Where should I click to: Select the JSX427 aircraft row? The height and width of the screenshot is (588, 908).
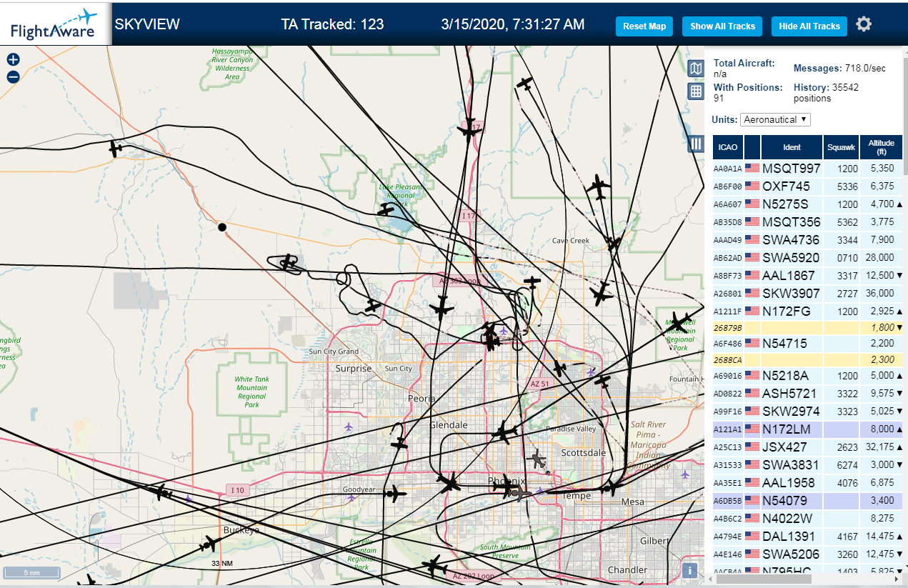click(807, 447)
